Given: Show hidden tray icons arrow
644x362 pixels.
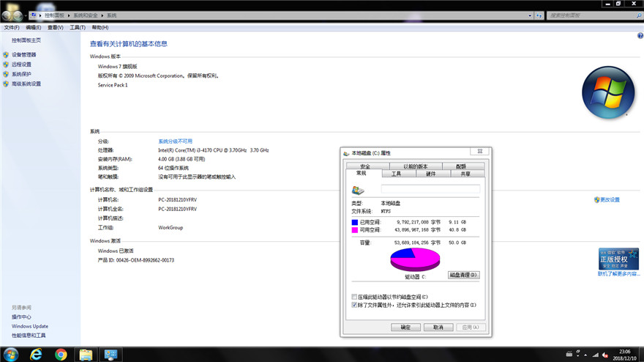Looking at the screenshot, I should pos(585,355).
